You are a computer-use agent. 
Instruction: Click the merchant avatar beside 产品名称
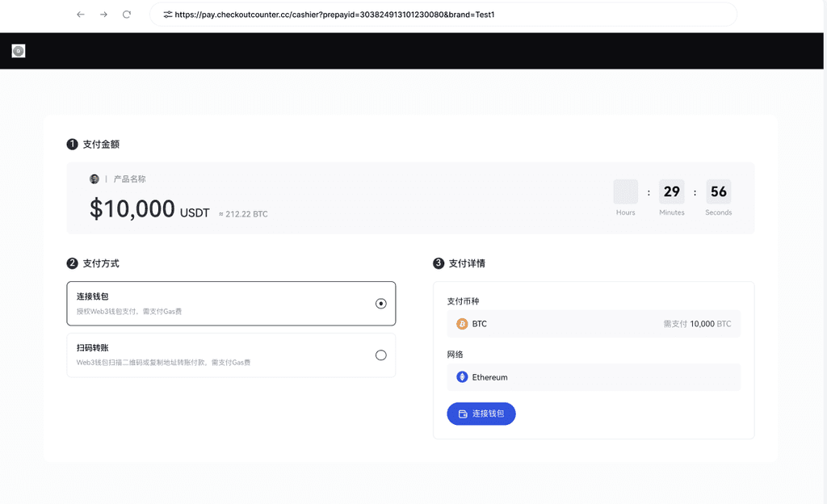(94, 179)
